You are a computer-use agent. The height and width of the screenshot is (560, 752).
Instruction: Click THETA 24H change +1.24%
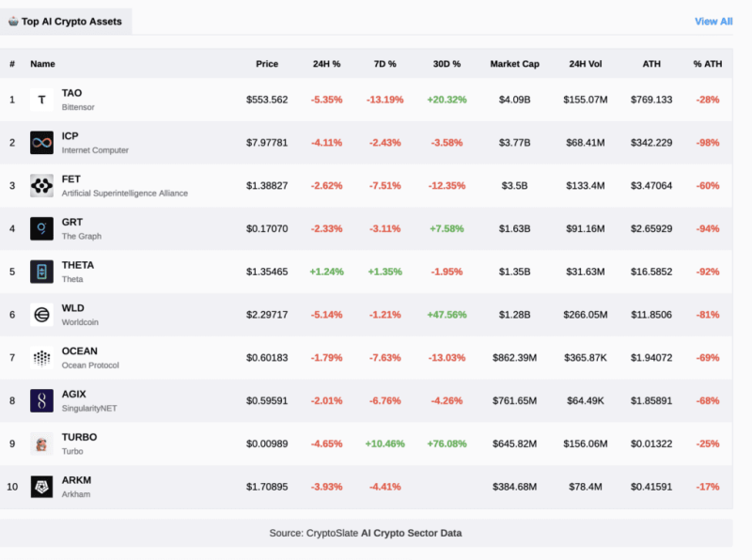326,272
